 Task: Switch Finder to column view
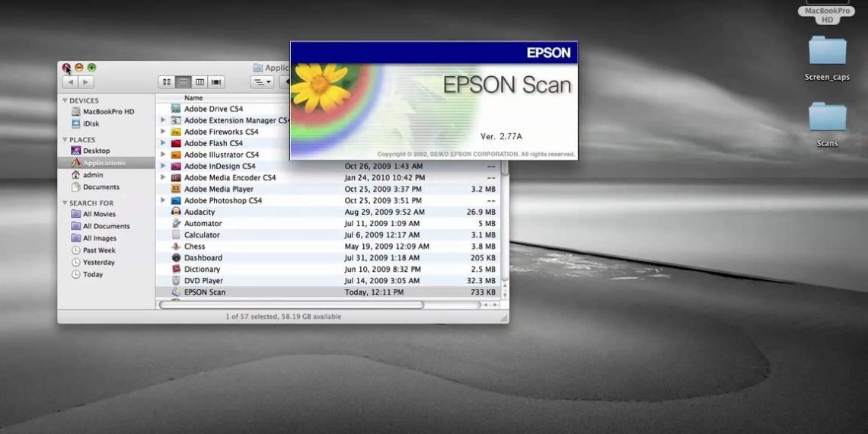coord(199,82)
